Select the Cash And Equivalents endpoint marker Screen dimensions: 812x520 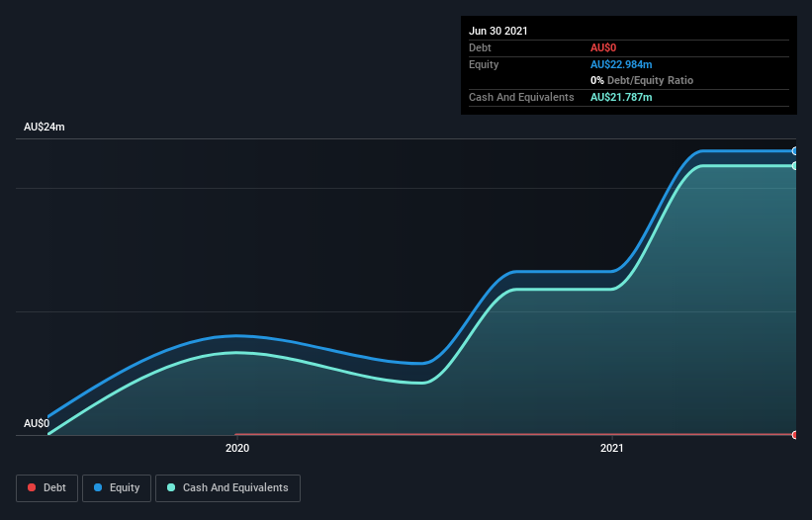(x=795, y=165)
